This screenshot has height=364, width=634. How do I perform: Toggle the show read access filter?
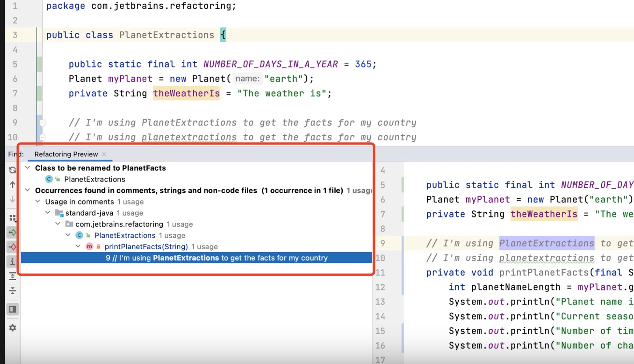(12, 232)
